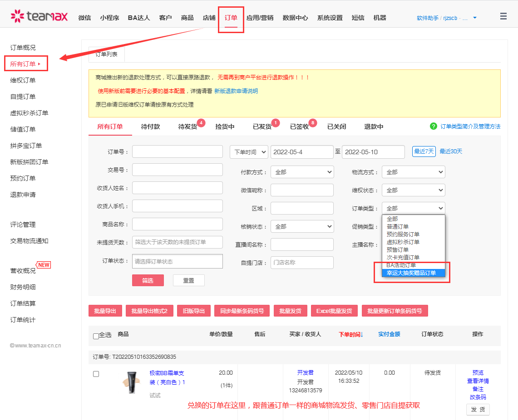Select 幸运大抽奖赠品订单 in the order type list
Image resolution: width=518 pixels, height=420 pixels.
[411, 273]
